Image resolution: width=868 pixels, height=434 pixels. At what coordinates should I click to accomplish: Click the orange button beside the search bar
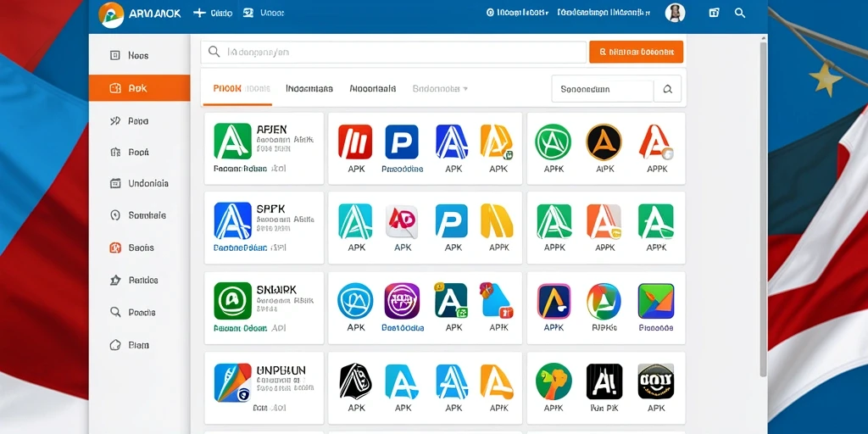tap(636, 52)
